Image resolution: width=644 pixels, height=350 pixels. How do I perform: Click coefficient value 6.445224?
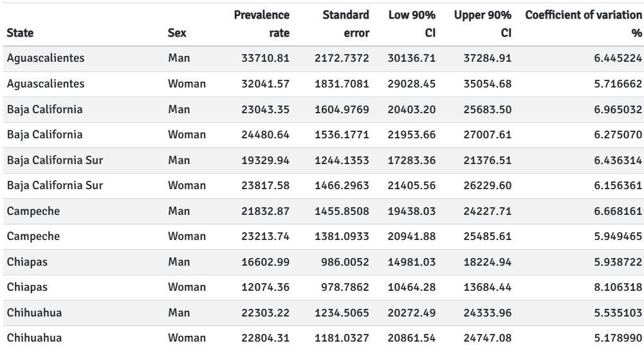tap(618, 59)
